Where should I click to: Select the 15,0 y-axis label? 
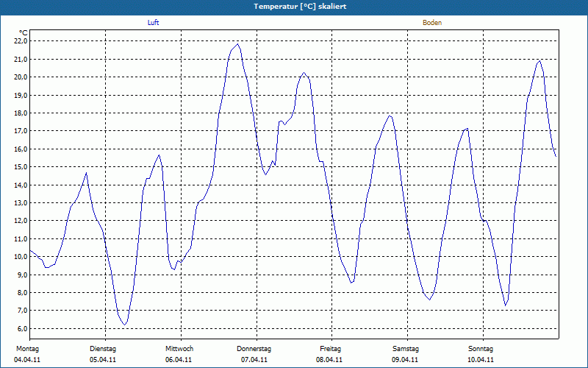[x=21, y=167]
